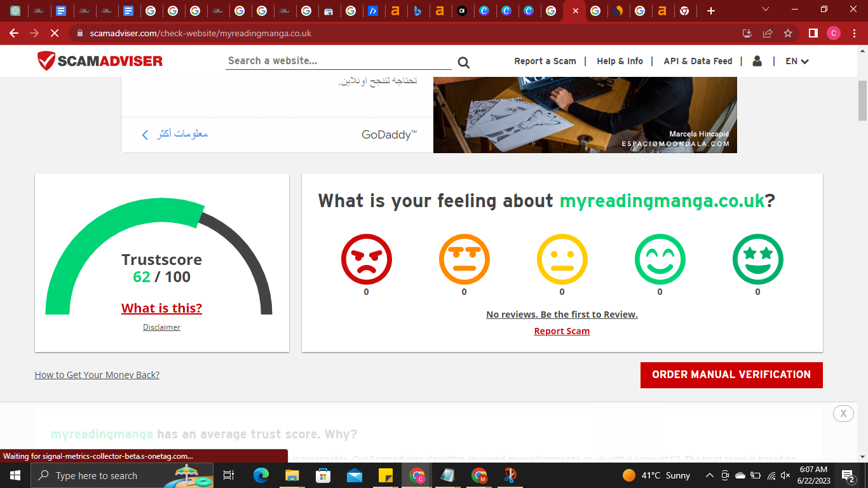This screenshot has height=488, width=868.
Task: Click the GoDaddy ad photo thumbnail
Action: (x=585, y=115)
